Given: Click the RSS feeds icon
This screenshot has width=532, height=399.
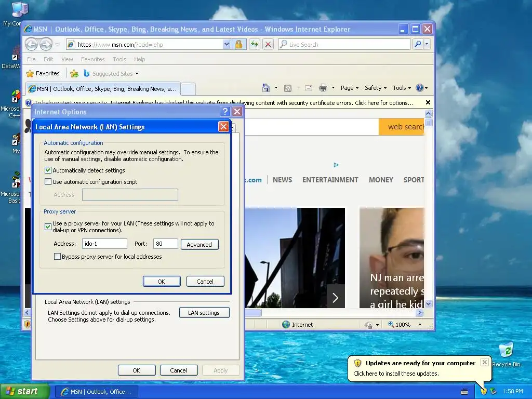Looking at the screenshot, I should pyautogui.click(x=288, y=88).
